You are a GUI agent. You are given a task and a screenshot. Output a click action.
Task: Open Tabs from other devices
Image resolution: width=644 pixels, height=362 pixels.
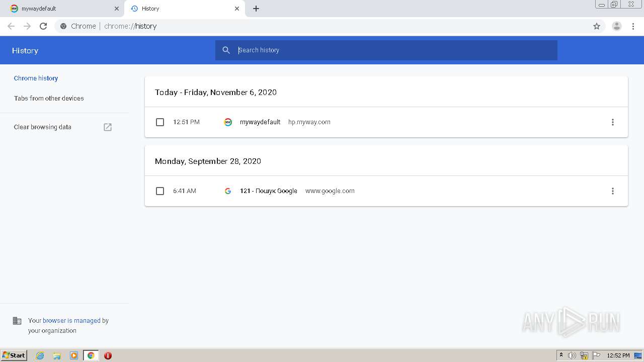(49, 99)
